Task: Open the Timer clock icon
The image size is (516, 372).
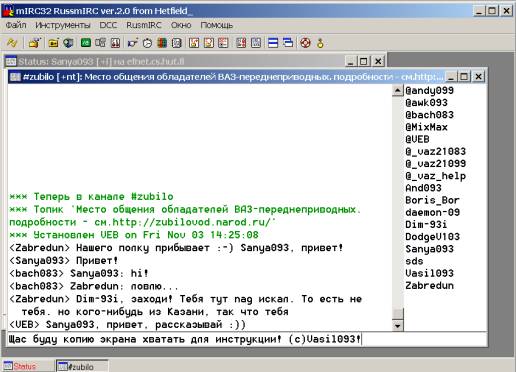Action: (x=147, y=43)
